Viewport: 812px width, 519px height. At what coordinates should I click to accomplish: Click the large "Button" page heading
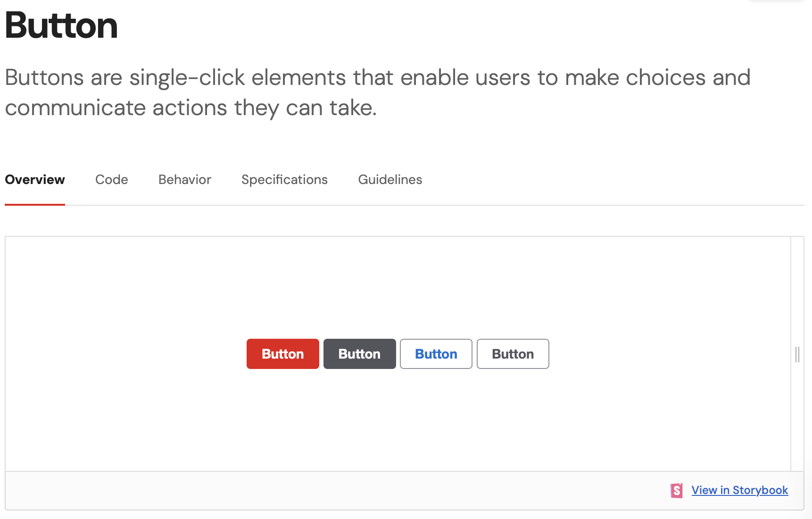coord(61,25)
